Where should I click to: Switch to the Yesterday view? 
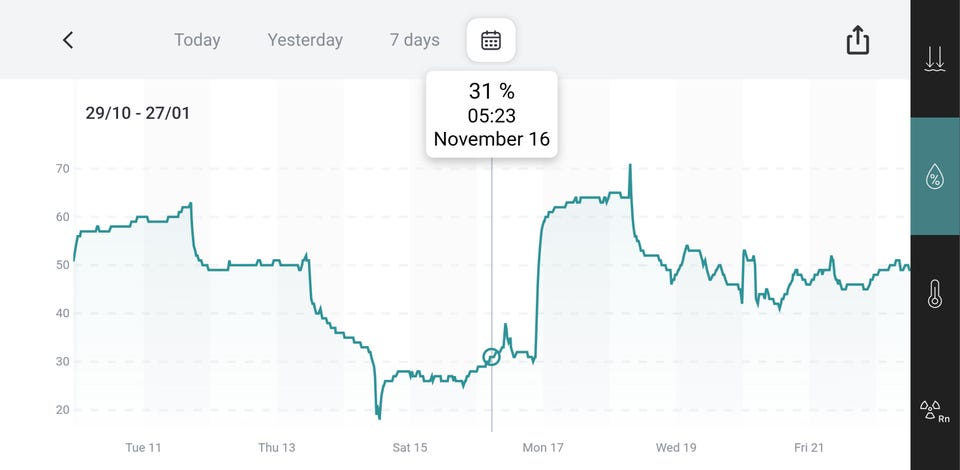(305, 40)
